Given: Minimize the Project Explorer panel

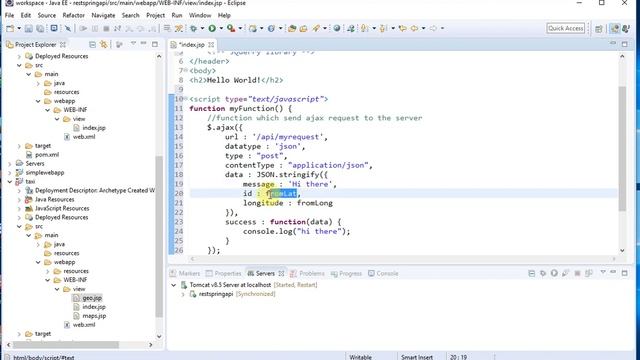Looking at the screenshot, I should tap(144, 44).
